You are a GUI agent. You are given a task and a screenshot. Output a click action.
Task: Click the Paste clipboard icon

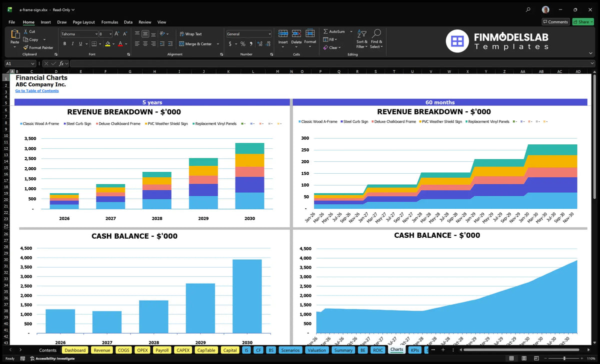[x=14, y=34]
